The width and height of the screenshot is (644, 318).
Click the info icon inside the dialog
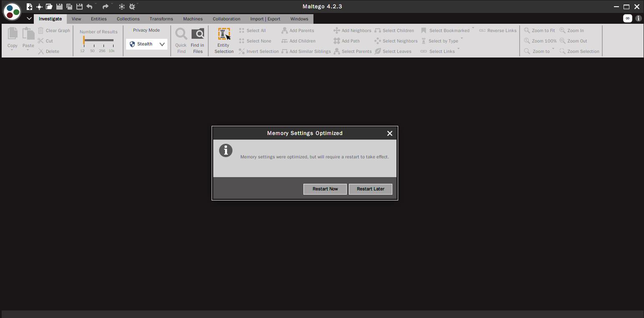click(226, 150)
